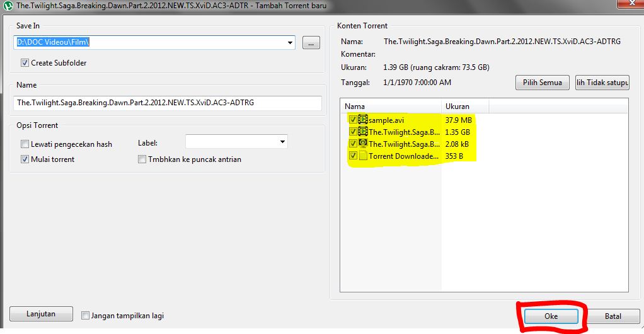Open the Save In path dropdown

tap(290, 42)
